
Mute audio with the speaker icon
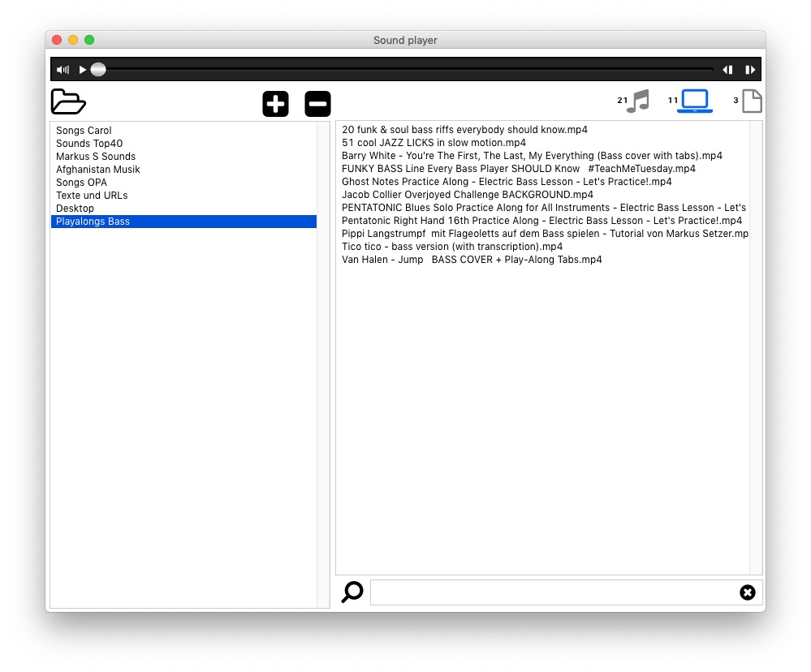(x=63, y=69)
